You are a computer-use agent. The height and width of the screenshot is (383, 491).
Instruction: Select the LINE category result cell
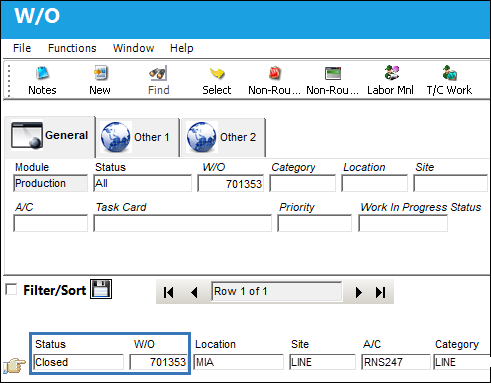tap(462, 362)
